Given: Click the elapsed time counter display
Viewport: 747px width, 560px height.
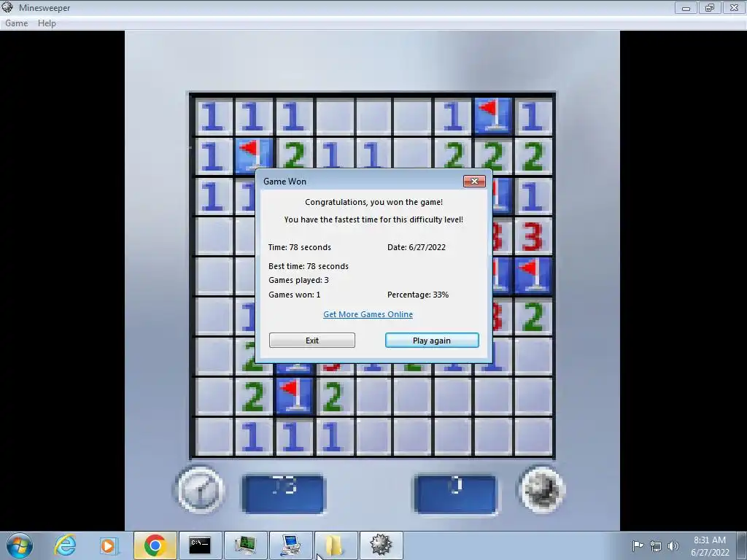Looking at the screenshot, I should click(x=284, y=494).
